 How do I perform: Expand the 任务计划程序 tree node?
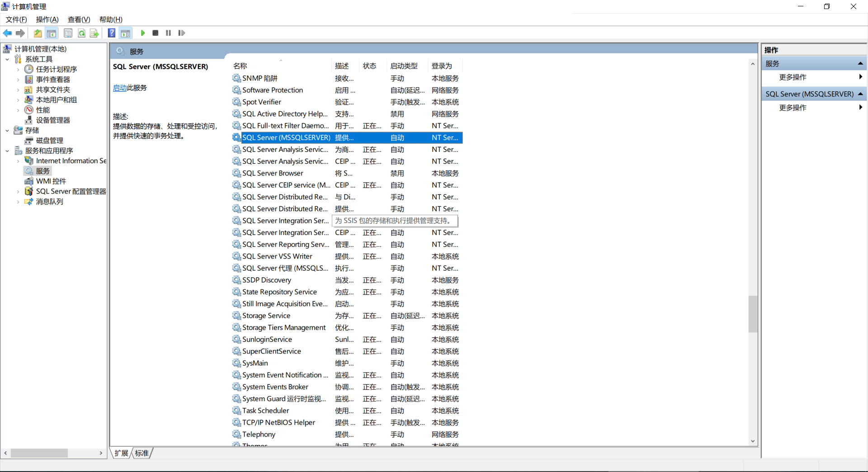point(18,70)
